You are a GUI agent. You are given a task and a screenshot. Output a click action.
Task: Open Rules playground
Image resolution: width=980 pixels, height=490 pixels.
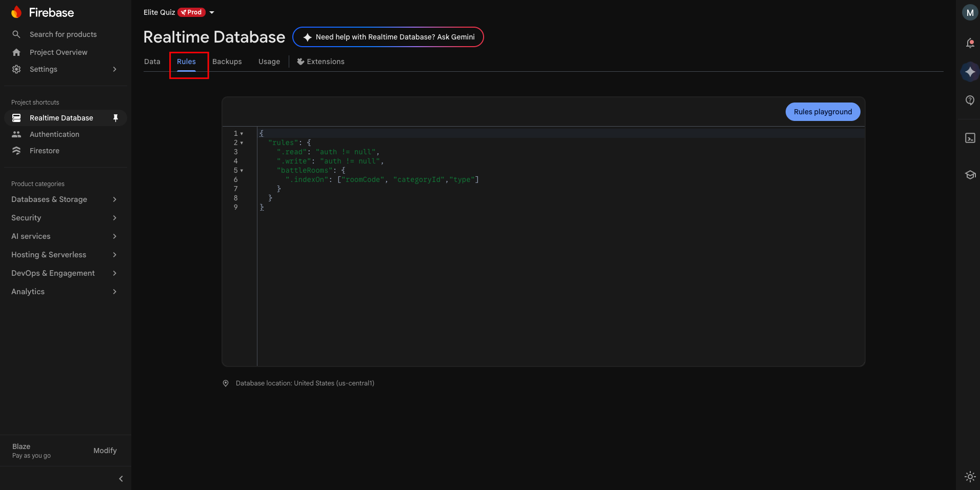[x=823, y=112]
